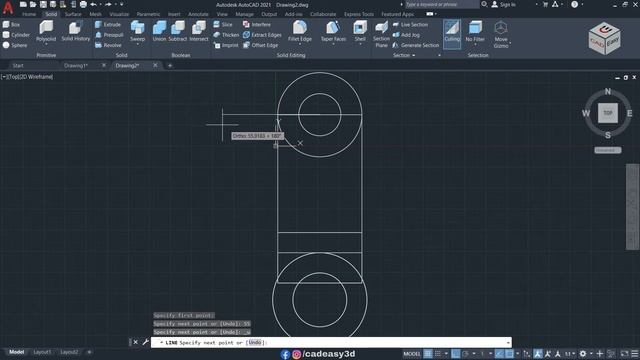
Task: Switch to the Mesh ribbon tab
Action: (96, 14)
